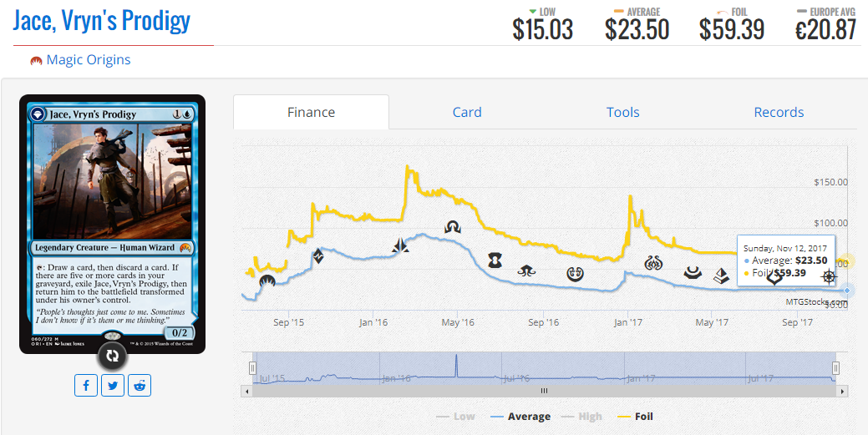Switch to the Finance tab
This screenshot has width=868, height=435.
click(x=311, y=113)
